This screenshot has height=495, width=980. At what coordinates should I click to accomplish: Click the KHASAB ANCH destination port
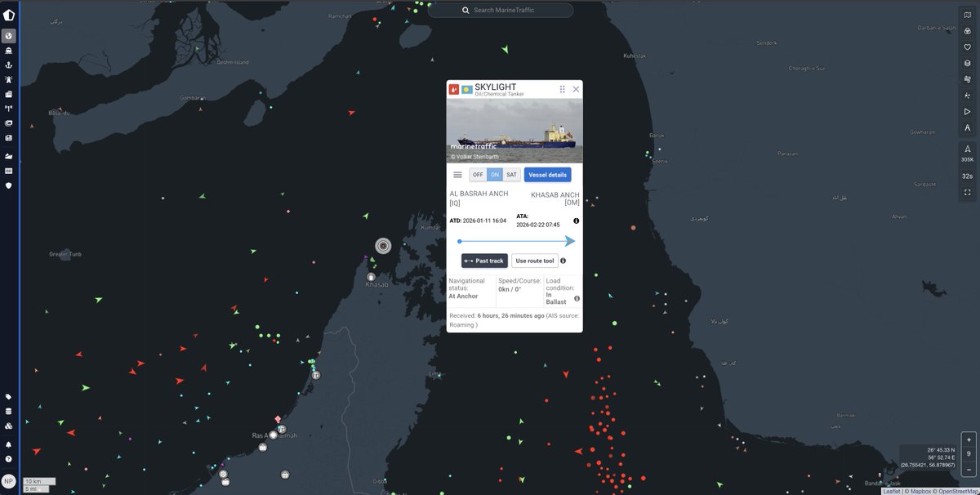pos(555,198)
